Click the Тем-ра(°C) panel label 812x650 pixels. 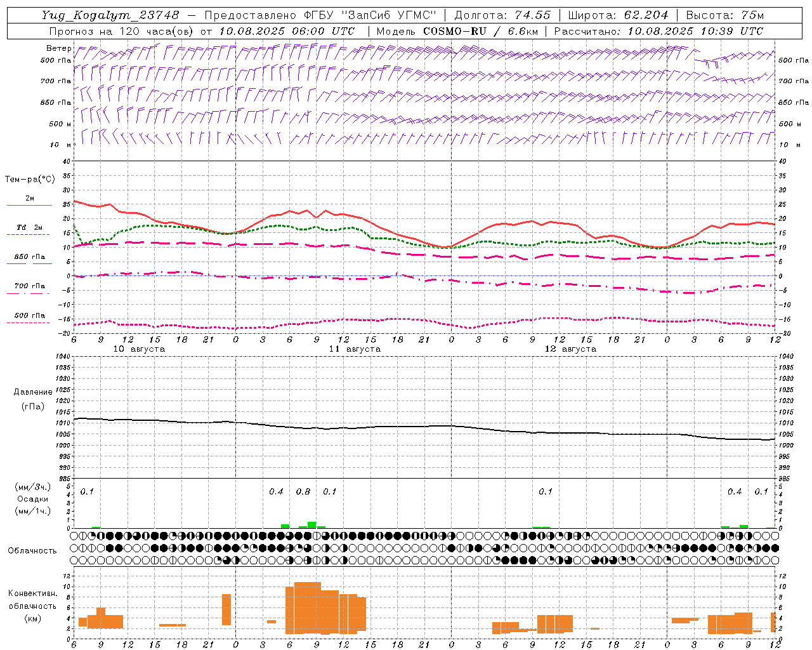click(30, 180)
